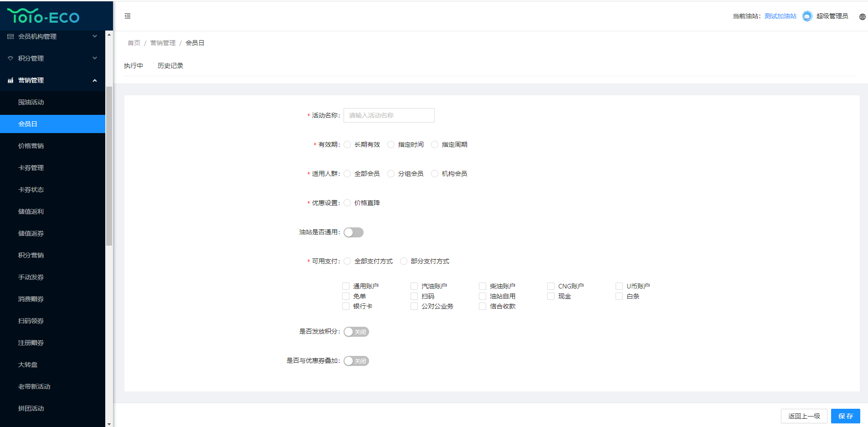This screenshot has width=868, height=427.
Task: Click the YOTO-ECO logo
Action: click(43, 16)
